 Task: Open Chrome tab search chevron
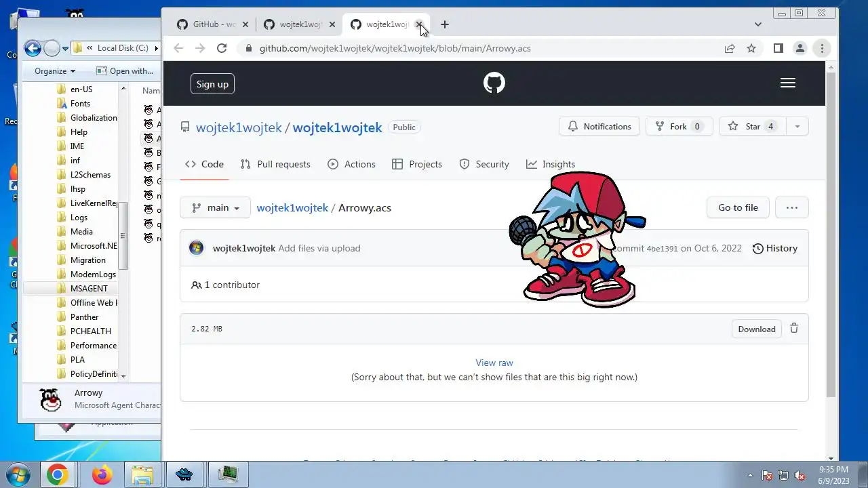[757, 24]
